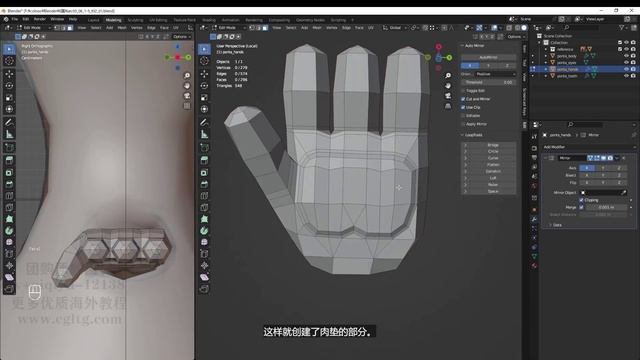Select the Measure tool in left viewport toolbar
The height and width of the screenshot is (360, 640).
click(9, 134)
